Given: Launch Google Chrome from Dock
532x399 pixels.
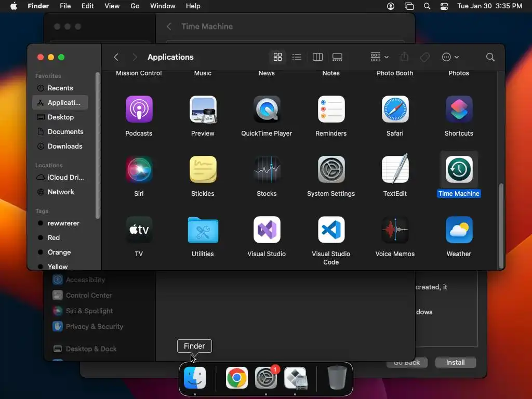Looking at the screenshot, I should [236, 378].
